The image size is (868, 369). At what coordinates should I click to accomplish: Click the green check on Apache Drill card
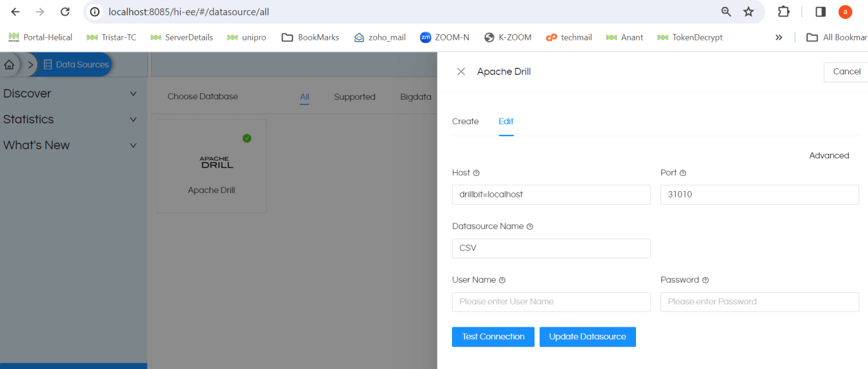click(247, 138)
